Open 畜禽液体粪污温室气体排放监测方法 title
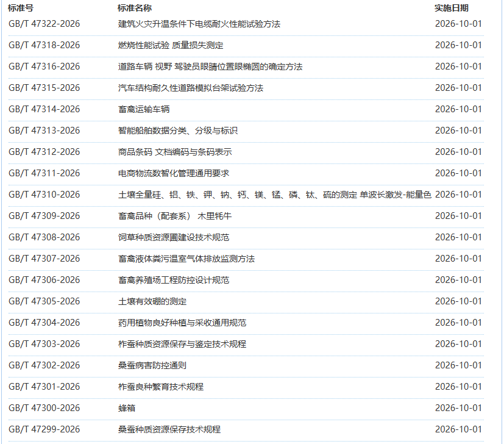Viewport: 504px width, 444px height. pyautogui.click(x=186, y=259)
